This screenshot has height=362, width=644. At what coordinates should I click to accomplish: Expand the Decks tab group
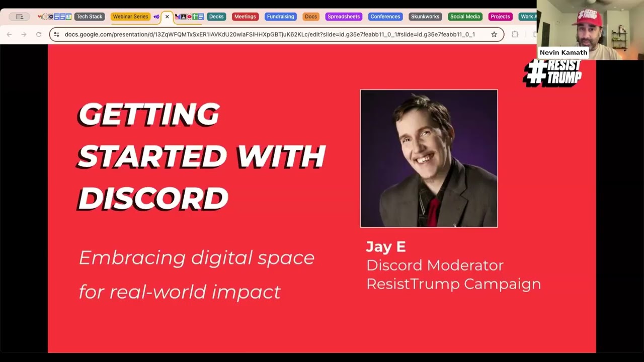216,17
